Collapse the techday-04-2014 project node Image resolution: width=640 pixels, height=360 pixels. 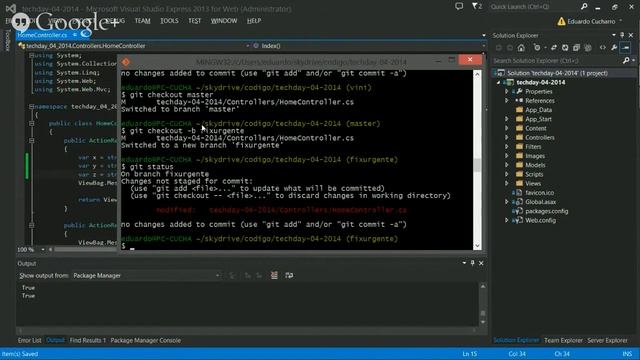(498, 82)
